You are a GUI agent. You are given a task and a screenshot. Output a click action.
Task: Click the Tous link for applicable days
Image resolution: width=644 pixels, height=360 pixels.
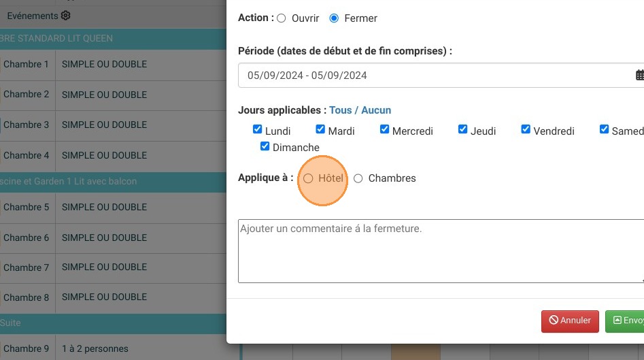341,110
